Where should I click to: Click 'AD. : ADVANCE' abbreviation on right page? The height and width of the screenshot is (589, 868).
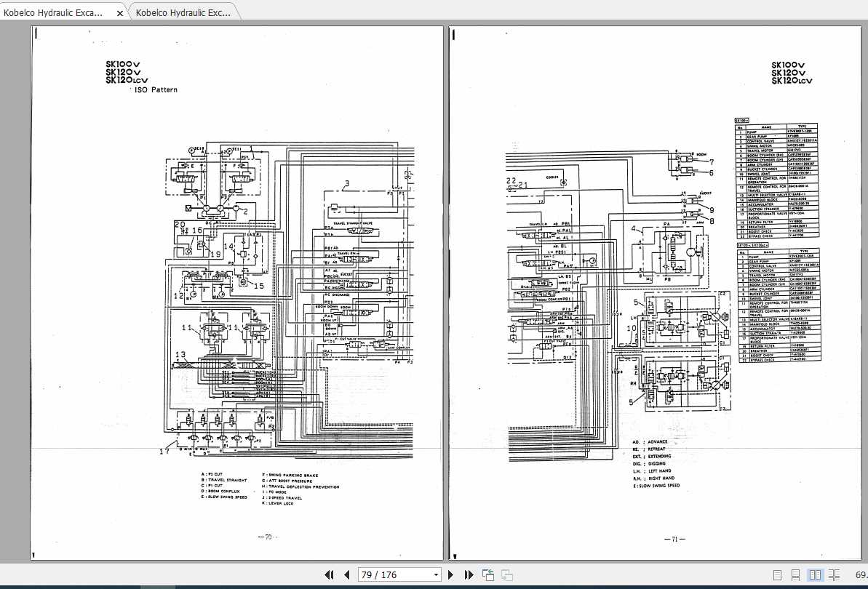pyautogui.click(x=650, y=442)
